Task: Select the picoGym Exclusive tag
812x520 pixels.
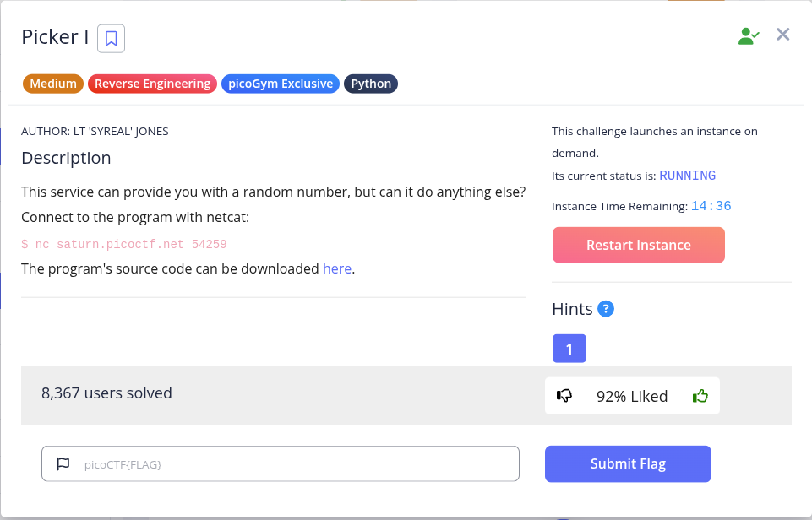Action: (281, 84)
